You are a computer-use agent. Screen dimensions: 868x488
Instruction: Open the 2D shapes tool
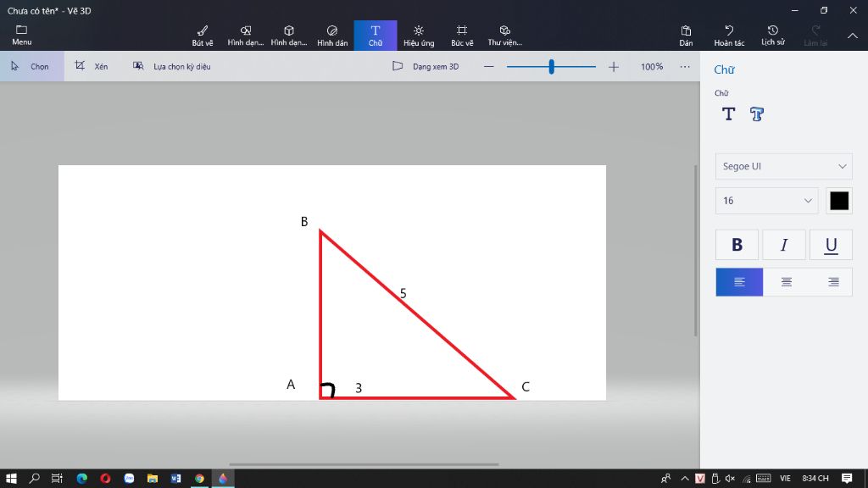245,36
